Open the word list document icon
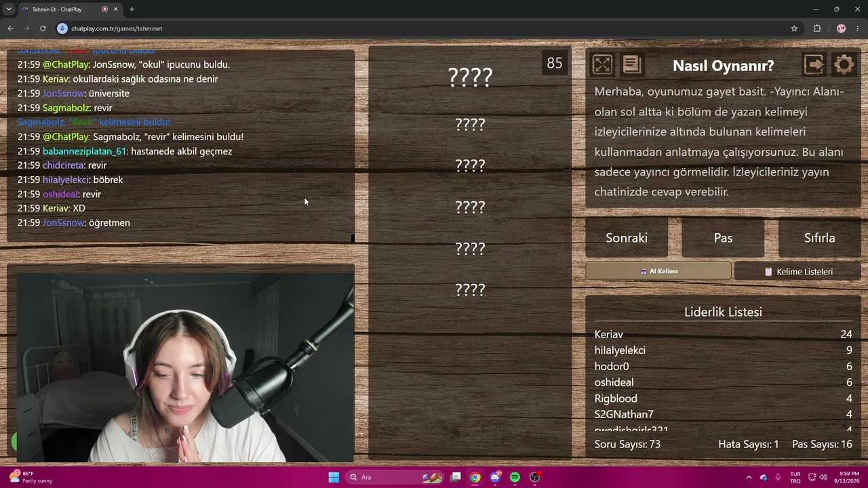The height and width of the screenshot is (488, 868). tap(631, 64)
